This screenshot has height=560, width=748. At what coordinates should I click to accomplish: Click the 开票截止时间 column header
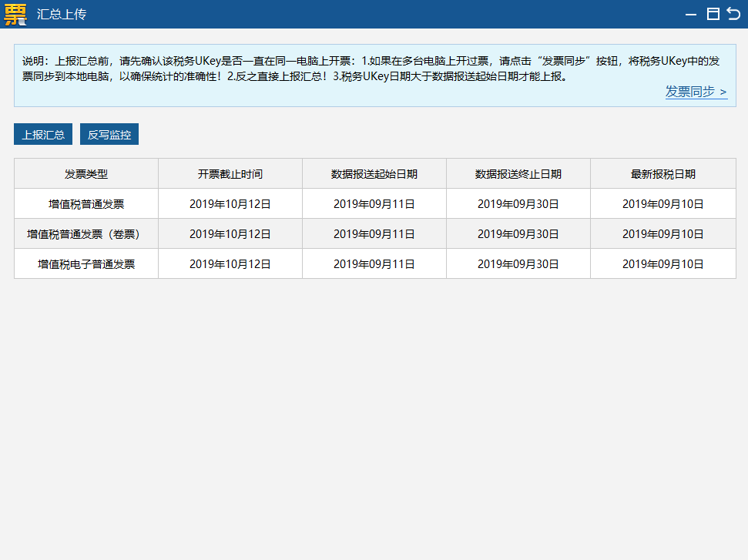230,174
